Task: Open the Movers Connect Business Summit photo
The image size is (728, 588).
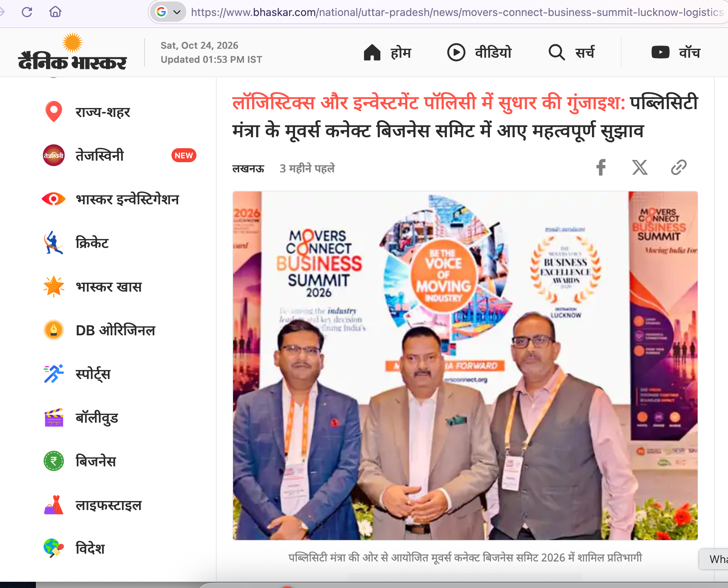Action: [x=465, y=366]
